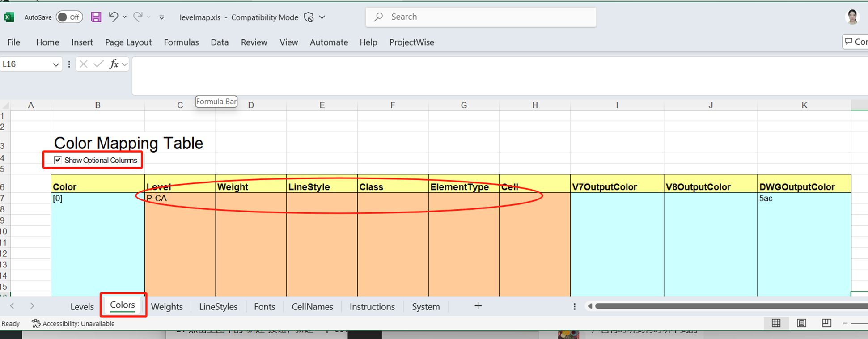Switch to the LineStyles sheet tab
This screenshot has height=339, width=868.
pos(218,306)
